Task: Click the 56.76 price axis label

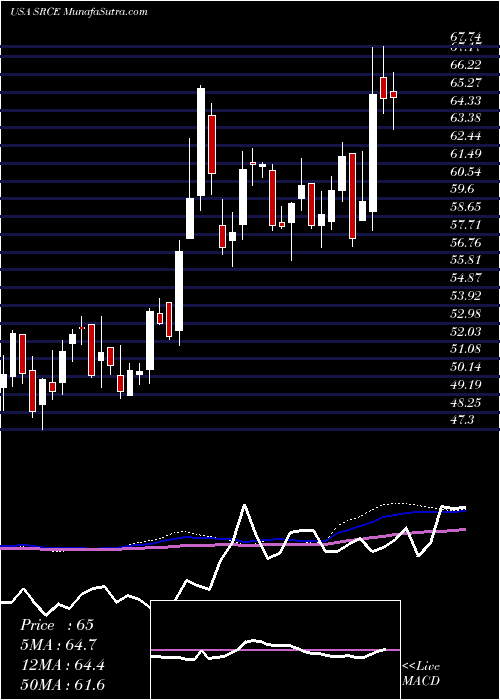Action: (466, 242)
